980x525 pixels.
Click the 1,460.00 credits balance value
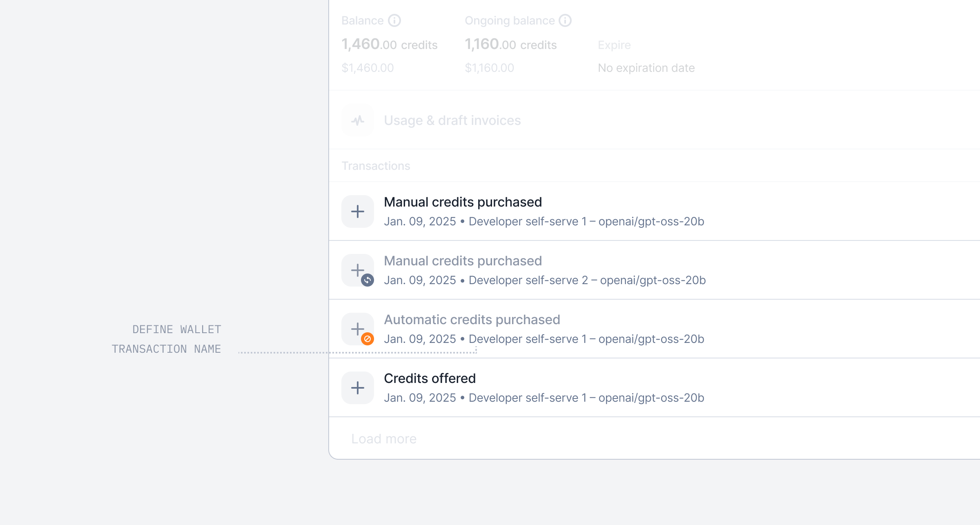390,44
